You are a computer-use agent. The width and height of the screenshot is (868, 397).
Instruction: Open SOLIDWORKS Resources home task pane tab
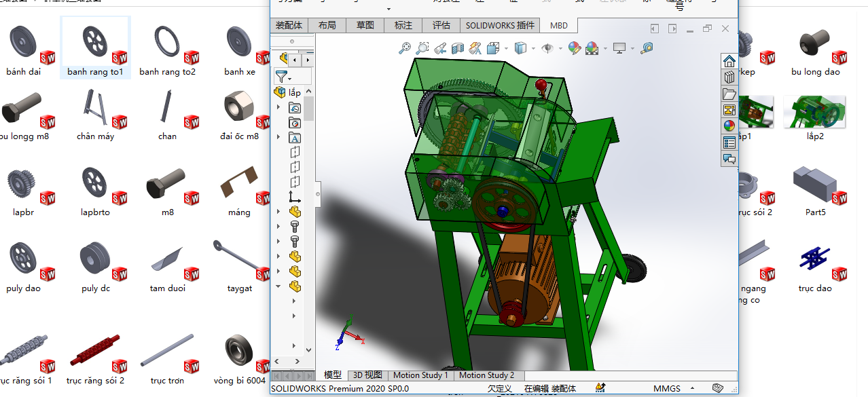click(729, 61)
